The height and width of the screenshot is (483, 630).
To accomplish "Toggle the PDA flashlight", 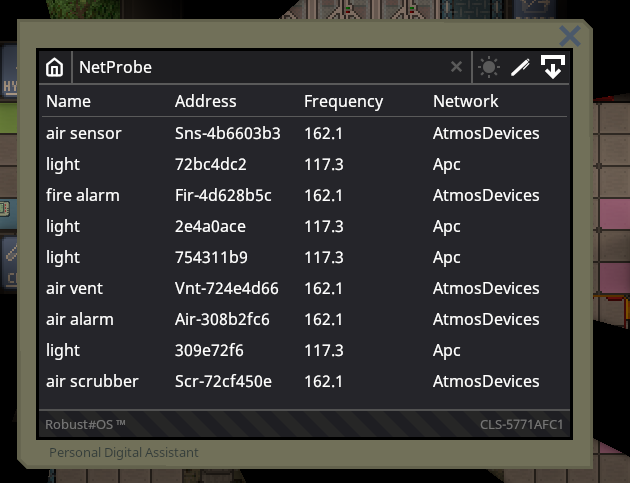I will pos(488,68).
